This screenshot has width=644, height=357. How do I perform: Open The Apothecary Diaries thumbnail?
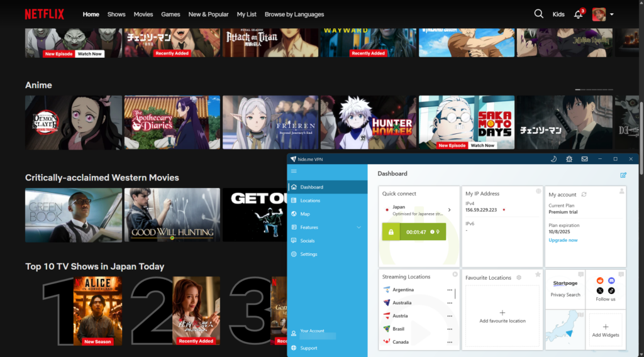pos(172,123)
